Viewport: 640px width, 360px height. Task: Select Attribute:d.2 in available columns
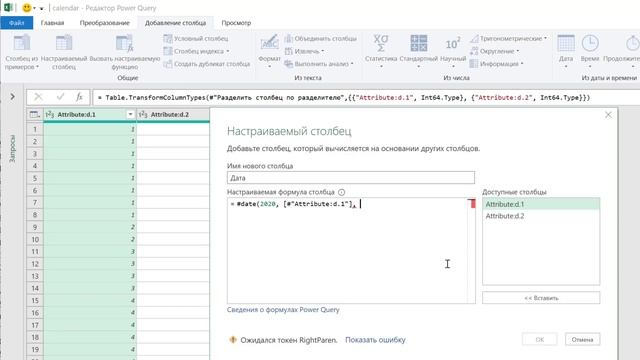(541, 216)
